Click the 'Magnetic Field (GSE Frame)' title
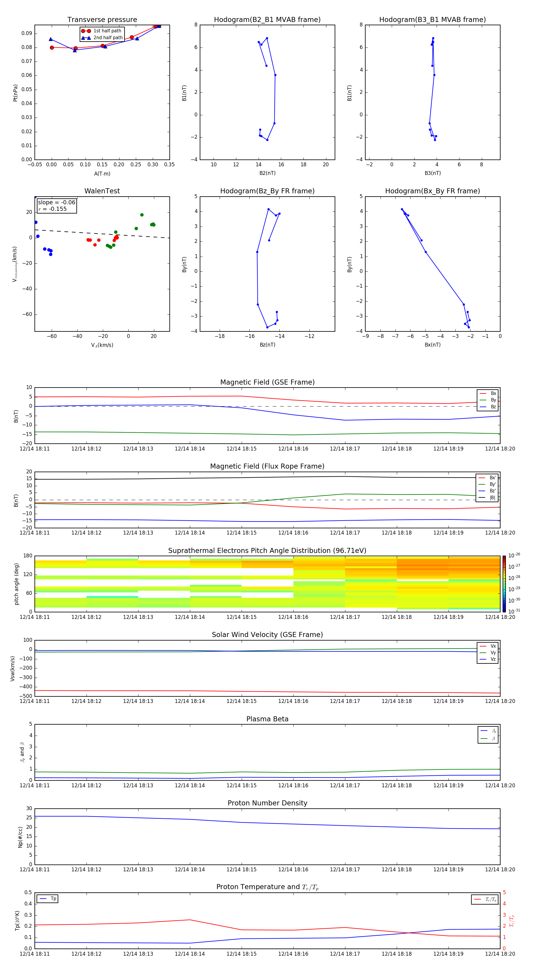 coord(267,382)
